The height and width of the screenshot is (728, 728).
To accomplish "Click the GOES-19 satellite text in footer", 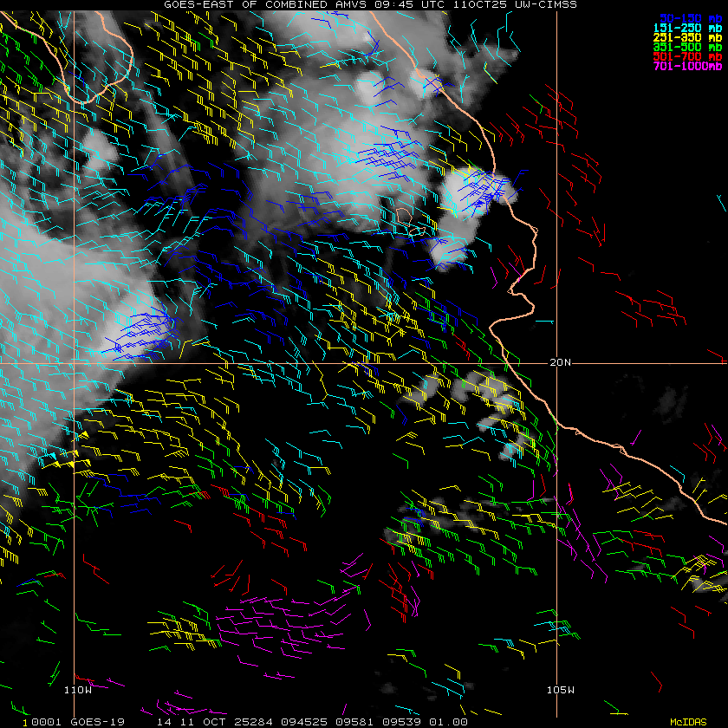I will click(x=97, y=722).
